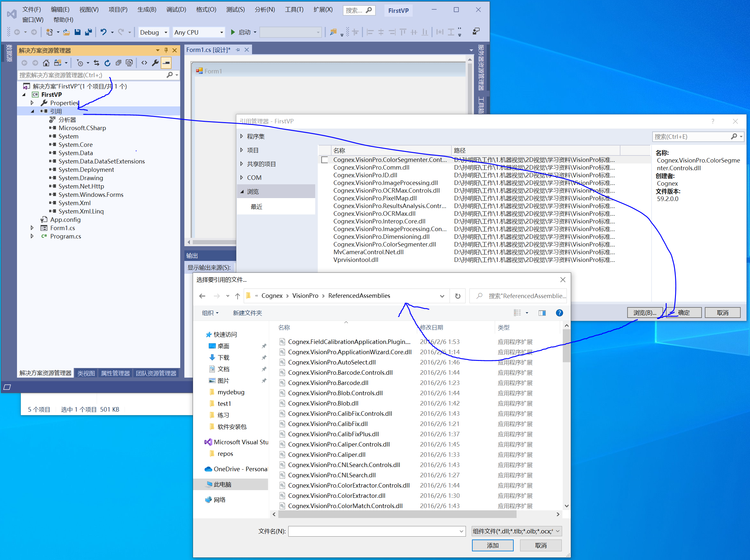This screenshot has height=560, width=750.
Task: Open the 项目(P) menu
Action: point(118,10)
